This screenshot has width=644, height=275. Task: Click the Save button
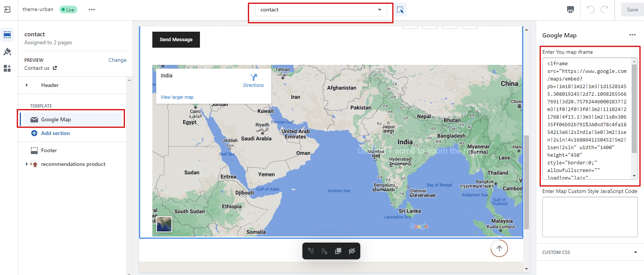[633, 10]
